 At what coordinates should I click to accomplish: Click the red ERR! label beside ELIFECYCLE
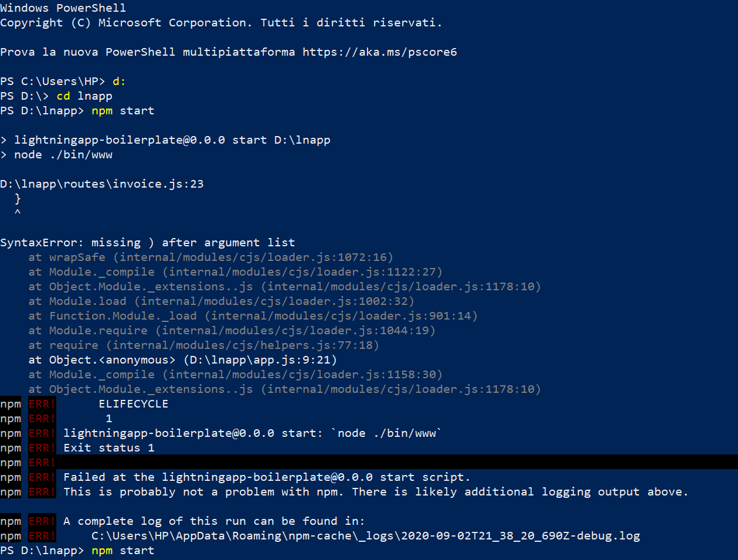coord(42,403)
